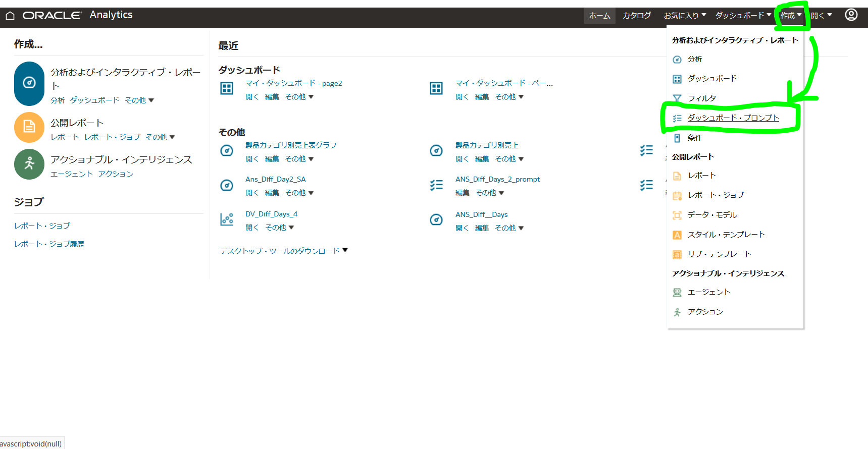Click the データ・モデル icon in the menu

(677, 215)
